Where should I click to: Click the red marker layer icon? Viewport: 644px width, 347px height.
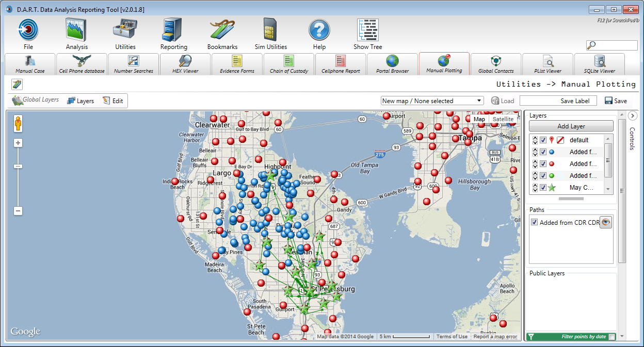click(552, 164)
